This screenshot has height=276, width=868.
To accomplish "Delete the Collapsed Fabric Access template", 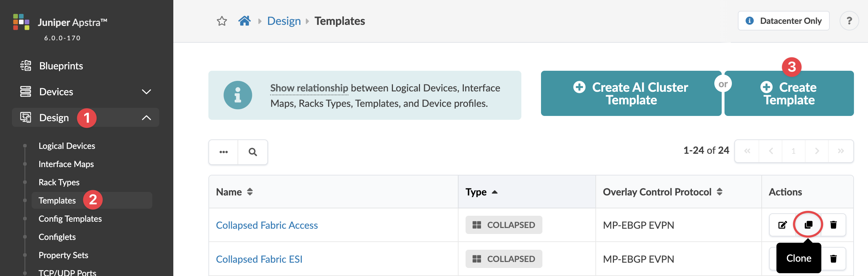I will pos(834,225).
